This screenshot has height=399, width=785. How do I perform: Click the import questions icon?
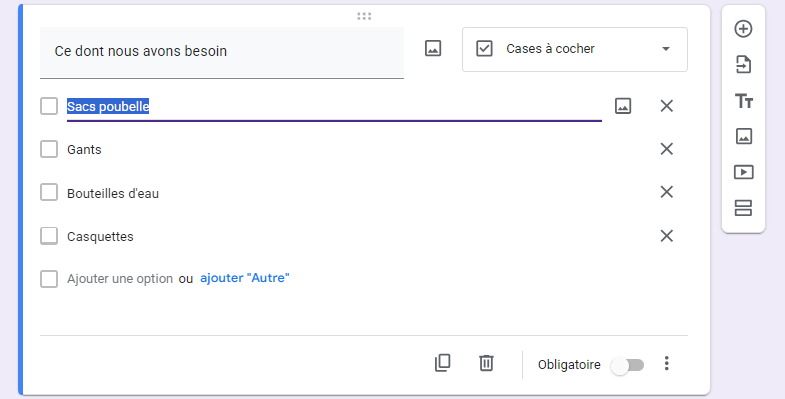743,65
